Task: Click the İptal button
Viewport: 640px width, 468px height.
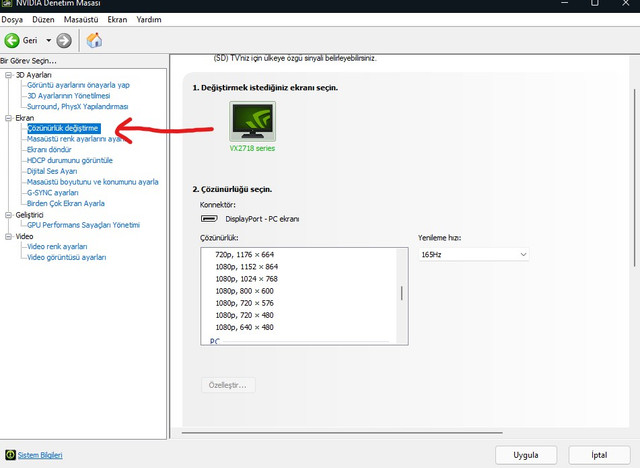Action: [x=601, y=454]
